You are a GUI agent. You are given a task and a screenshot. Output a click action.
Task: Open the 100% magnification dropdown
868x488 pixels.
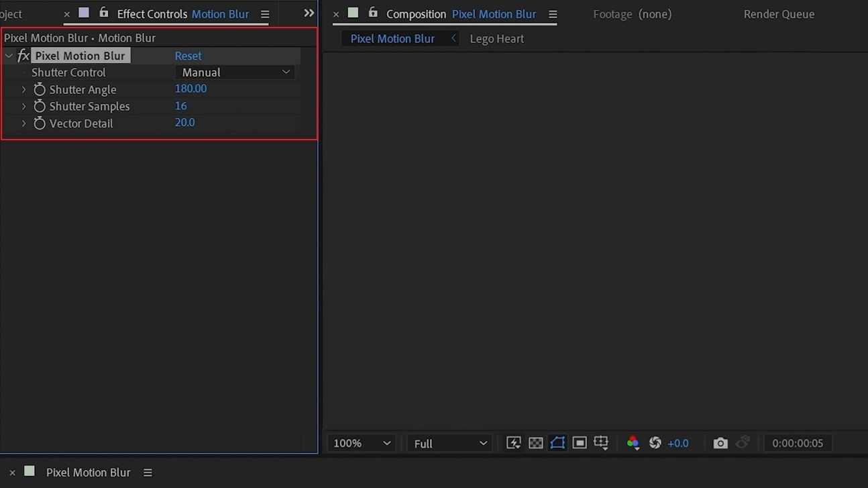pyautogui.click(x=360, y=443)
